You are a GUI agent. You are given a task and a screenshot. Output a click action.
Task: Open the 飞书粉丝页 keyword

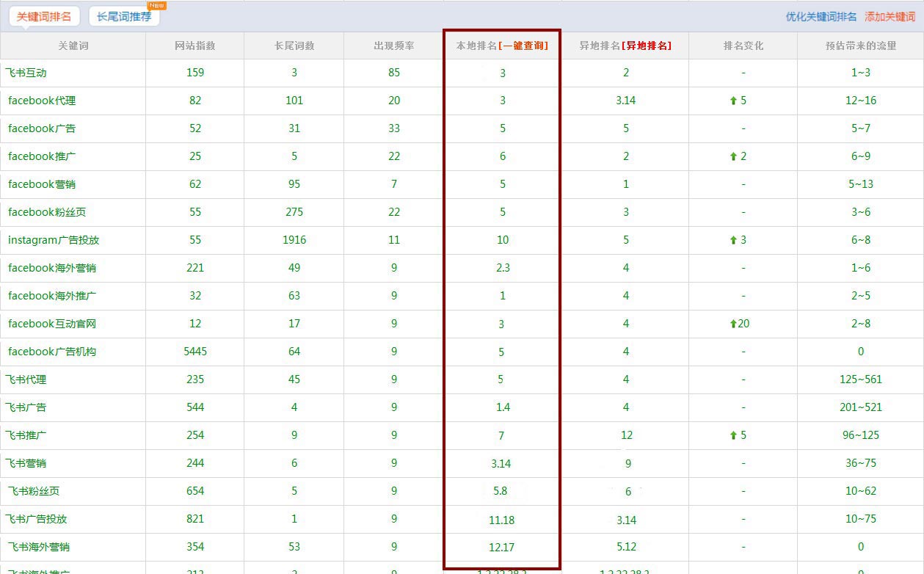[x=33, y=491]
